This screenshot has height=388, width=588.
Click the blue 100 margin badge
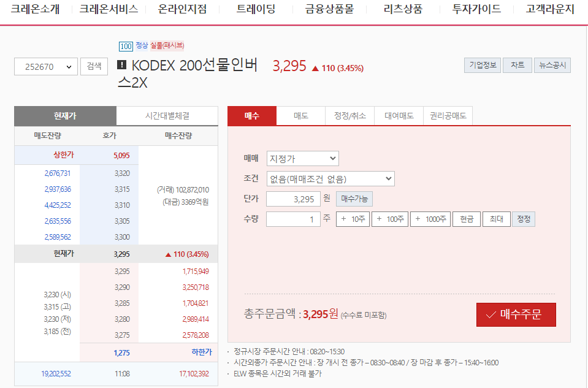tap(126, 46)
